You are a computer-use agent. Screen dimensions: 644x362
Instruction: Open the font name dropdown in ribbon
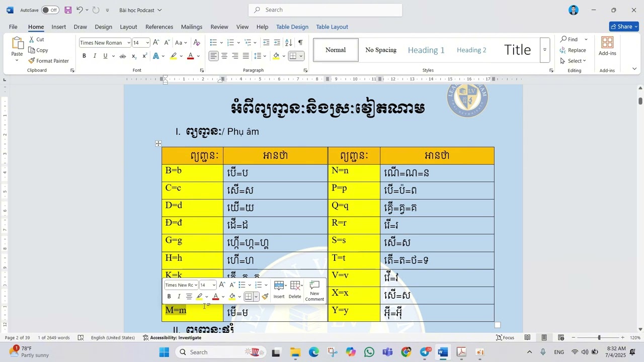(128, 43)
